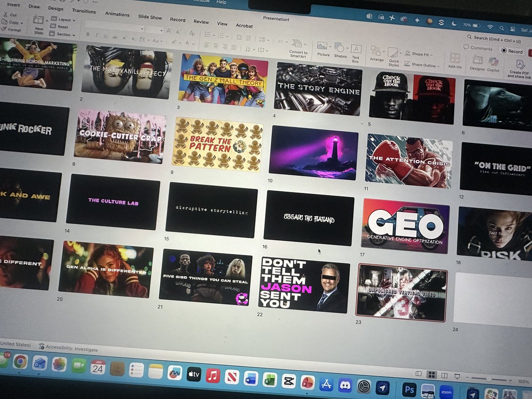This screenshot has width=532, height=399.
Task: Toggle Slide Sorter view button
Action: tap(432, 375)
